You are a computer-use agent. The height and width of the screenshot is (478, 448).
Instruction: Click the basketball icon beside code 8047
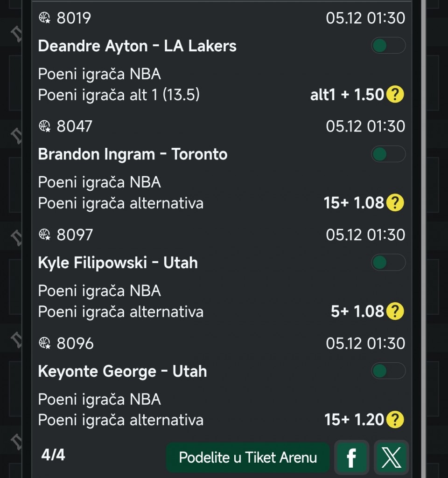coord(44,126)
